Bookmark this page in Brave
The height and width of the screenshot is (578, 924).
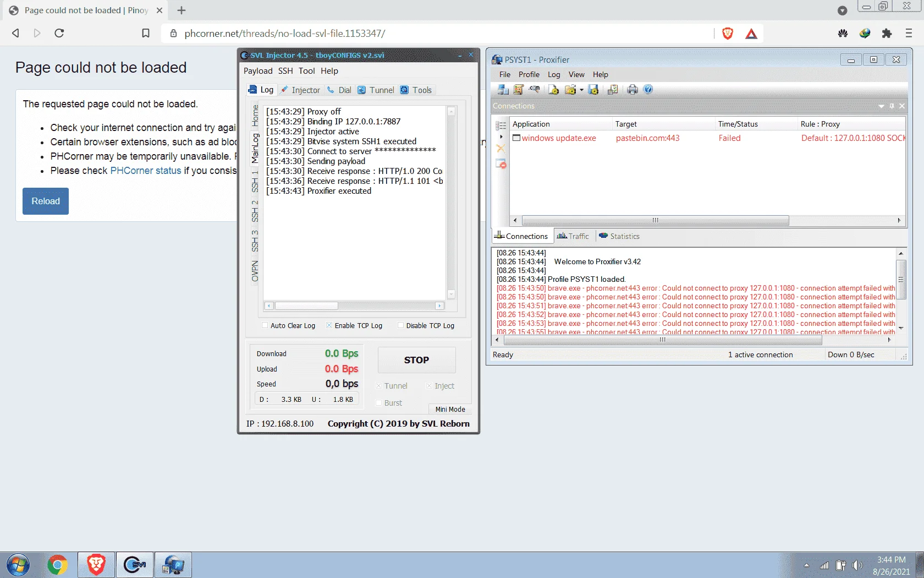[x=146, y=34]
